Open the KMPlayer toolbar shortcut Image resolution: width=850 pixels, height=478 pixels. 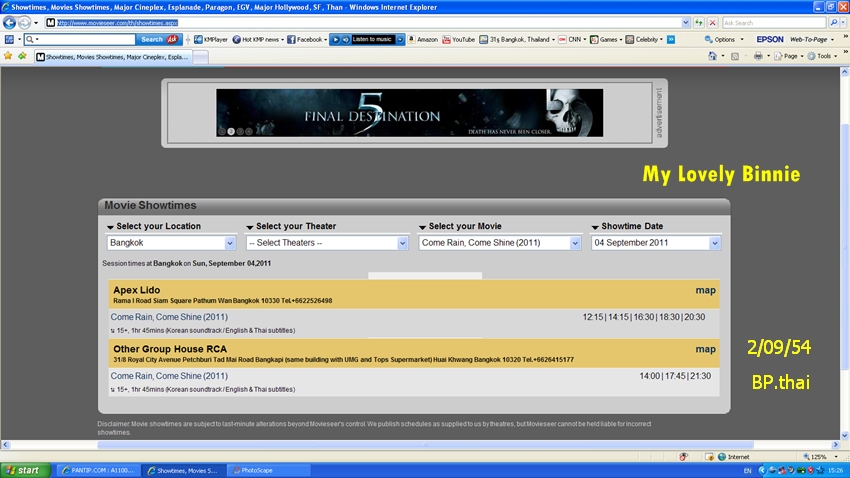click(211, 40)
